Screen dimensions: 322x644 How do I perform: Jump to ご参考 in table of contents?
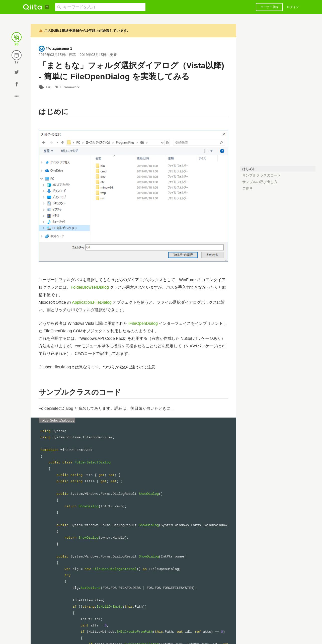tap(248, 188)
